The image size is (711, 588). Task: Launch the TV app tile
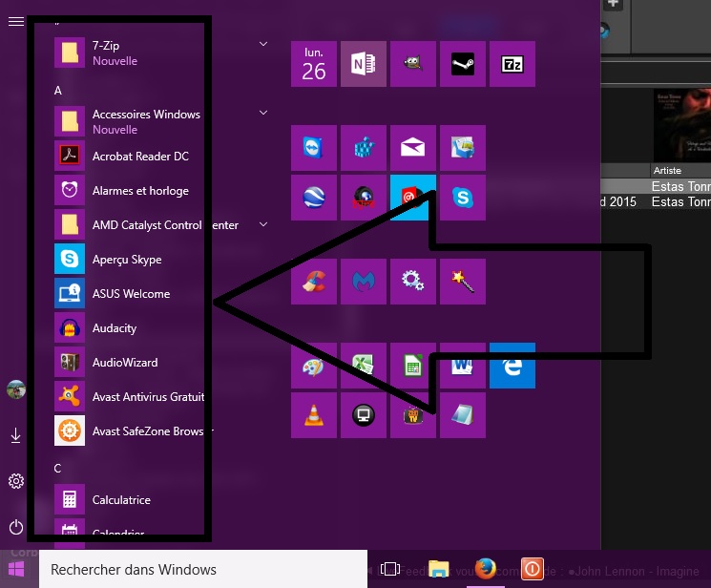413,415
